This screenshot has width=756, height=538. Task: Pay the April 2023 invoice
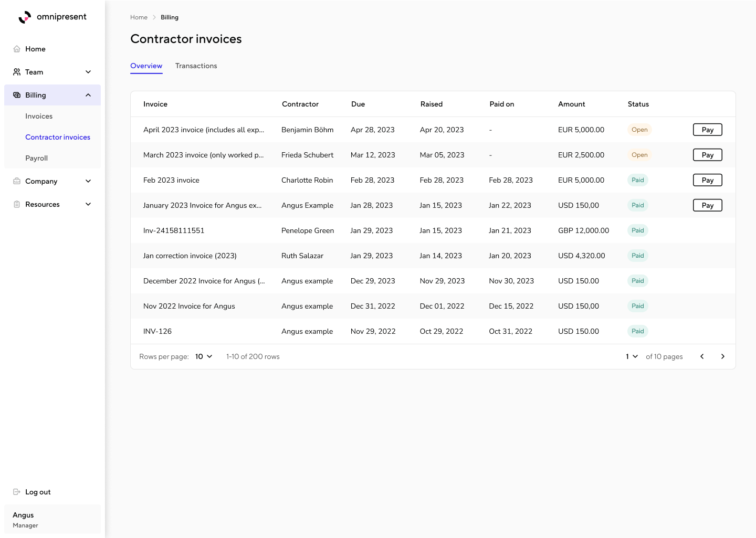click(708, 130)
